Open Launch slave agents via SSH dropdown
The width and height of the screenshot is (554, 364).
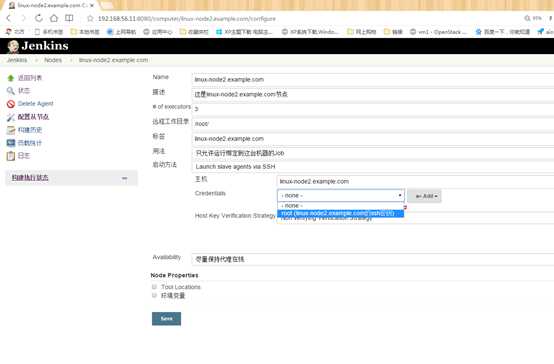click(x=373, y=166)
